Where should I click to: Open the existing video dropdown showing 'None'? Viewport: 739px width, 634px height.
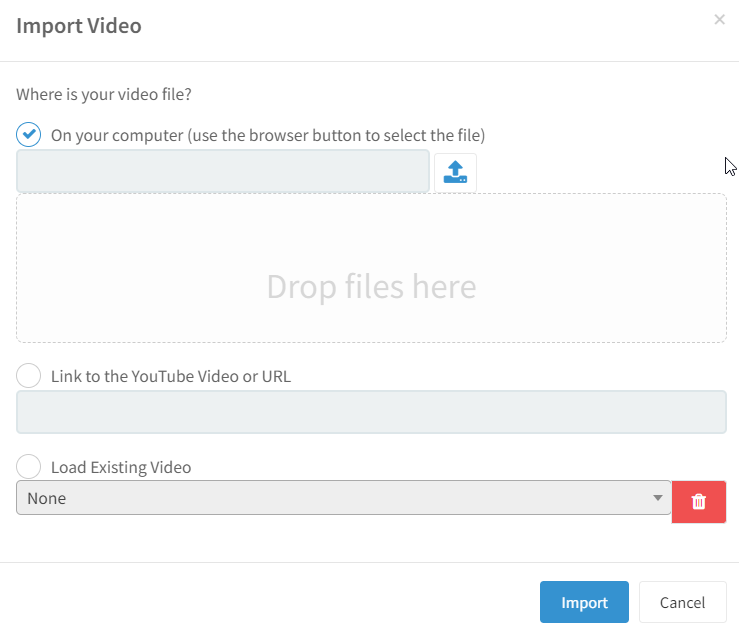[344, 498]
